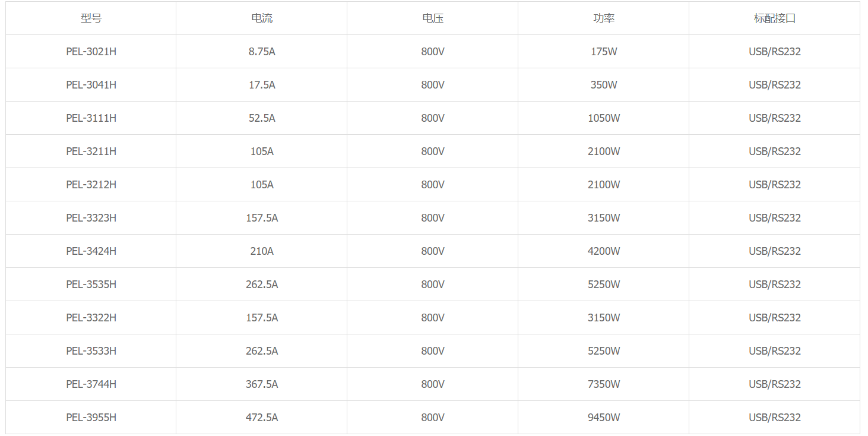Viewport: 868px width, 436px height.
Task: Click the 7350W power cell
Action: pyautogui.click(x=604, y=384)
